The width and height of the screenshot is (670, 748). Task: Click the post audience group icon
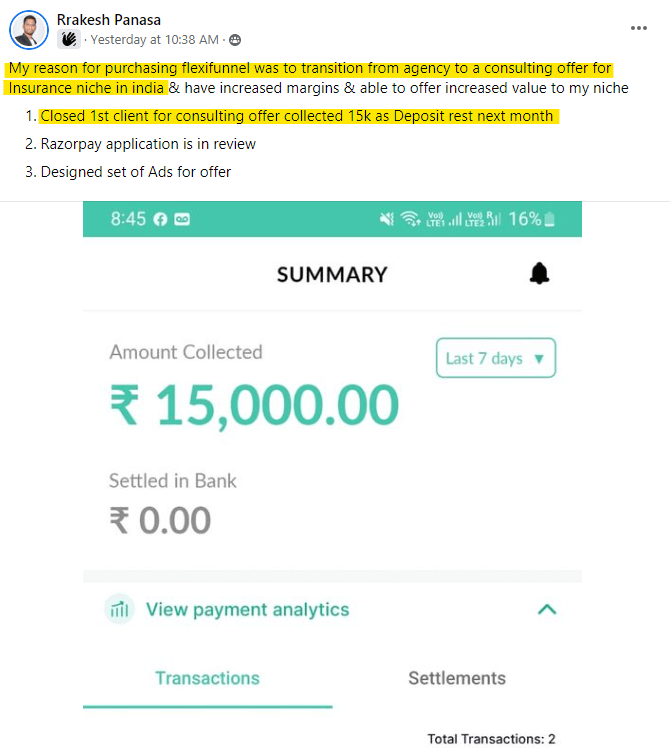[x=235, y=40]
